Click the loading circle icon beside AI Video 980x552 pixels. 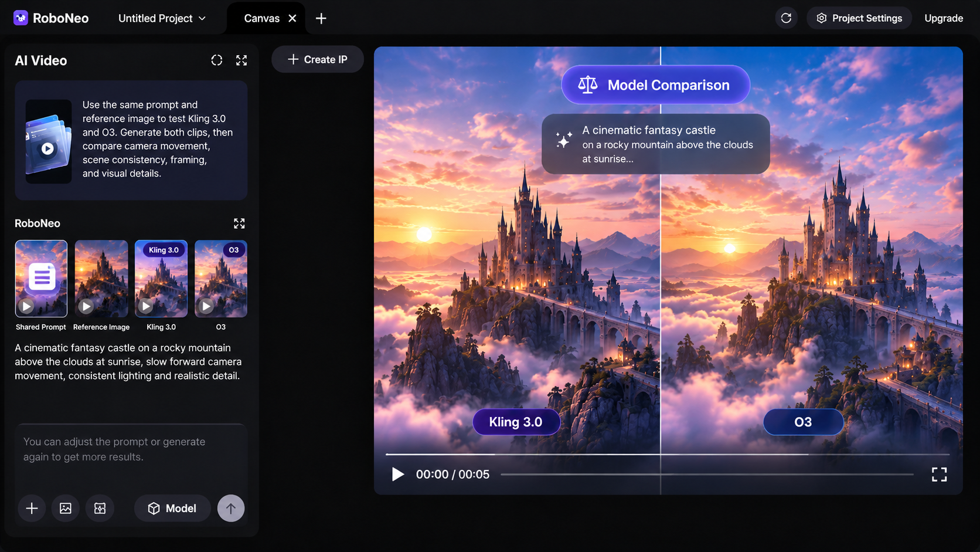click(217, 60)
